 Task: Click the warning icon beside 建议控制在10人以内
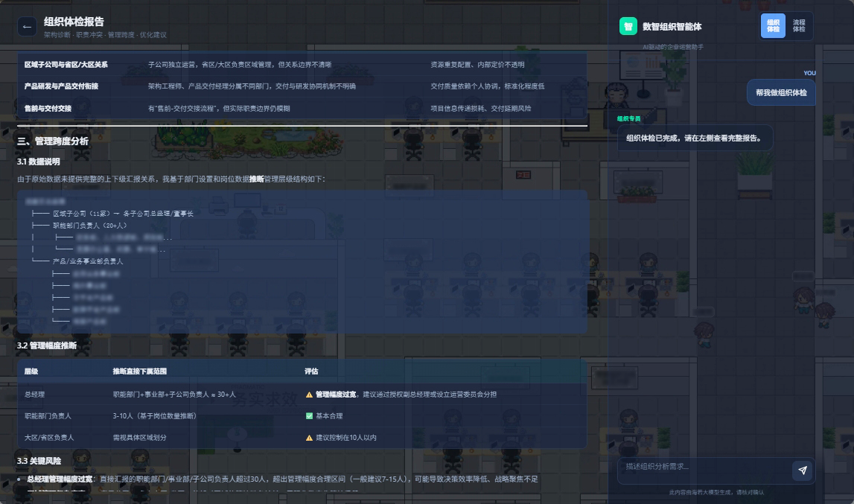(309, 438)
